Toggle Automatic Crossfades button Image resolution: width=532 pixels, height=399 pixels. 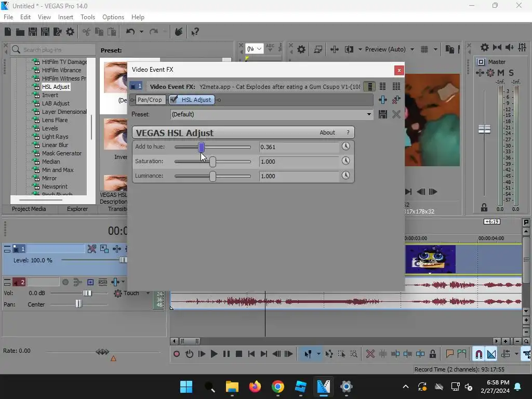(x=491, y=354)
